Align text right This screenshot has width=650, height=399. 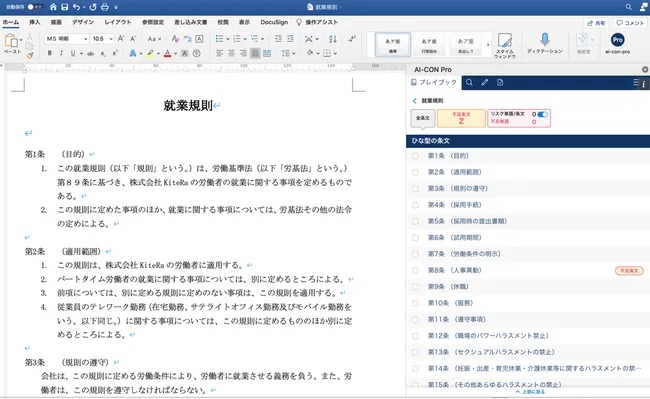243,53
